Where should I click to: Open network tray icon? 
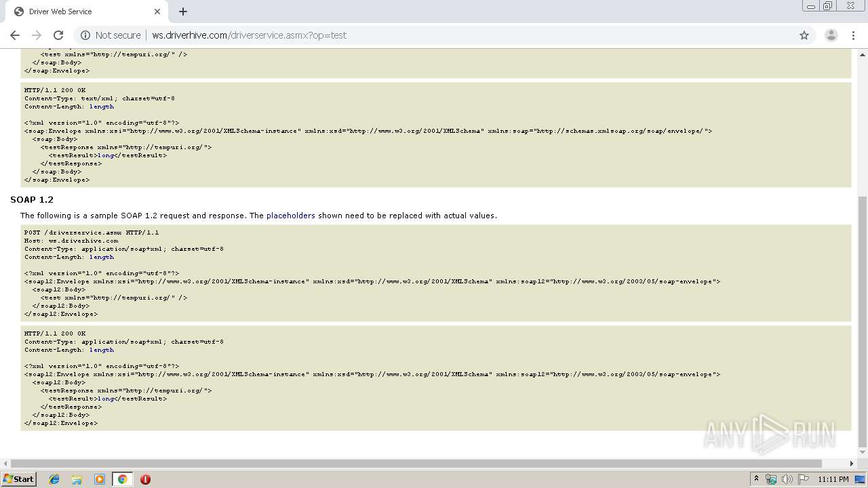click(771, 479)
